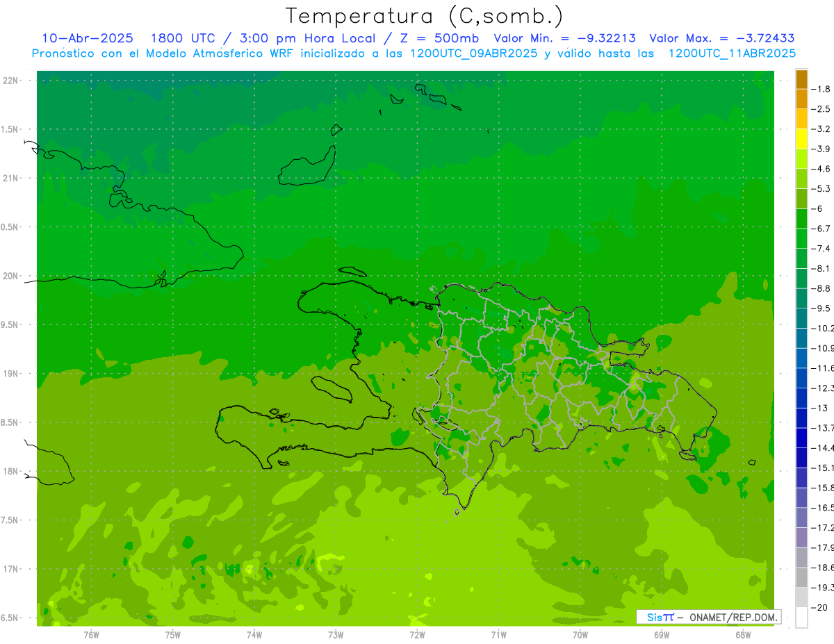Image resolution: width=834 pixels, height=644 pixels.
Task: Click the -5.3 colorbar value
Action: [x=821, y=188]
